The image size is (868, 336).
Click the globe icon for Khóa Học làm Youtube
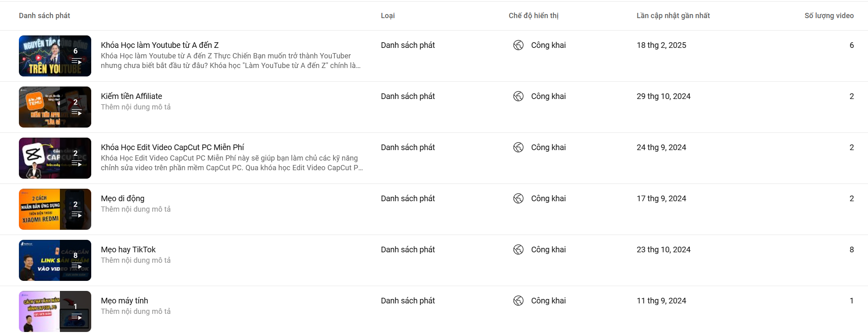518,45
